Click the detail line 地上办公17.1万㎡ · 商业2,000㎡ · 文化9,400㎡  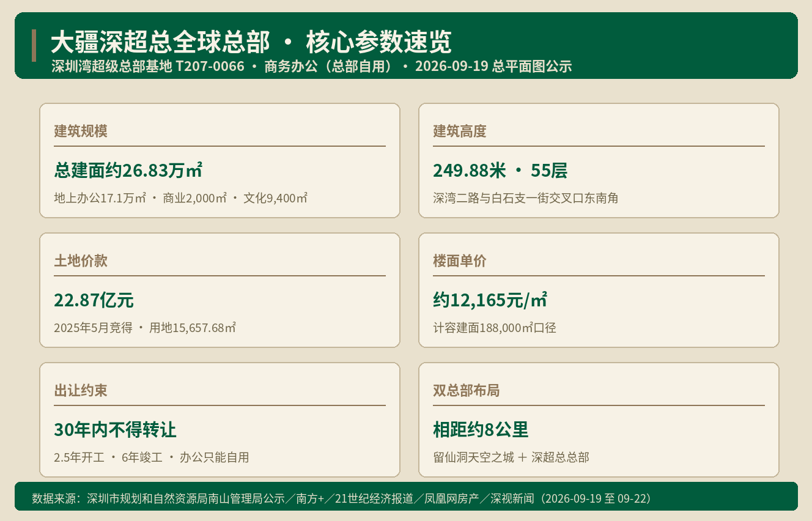click(x=181, y=198)
